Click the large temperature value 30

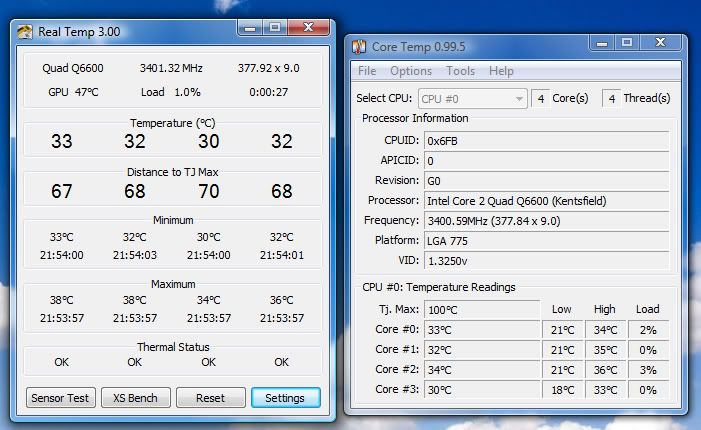(208, 141)
